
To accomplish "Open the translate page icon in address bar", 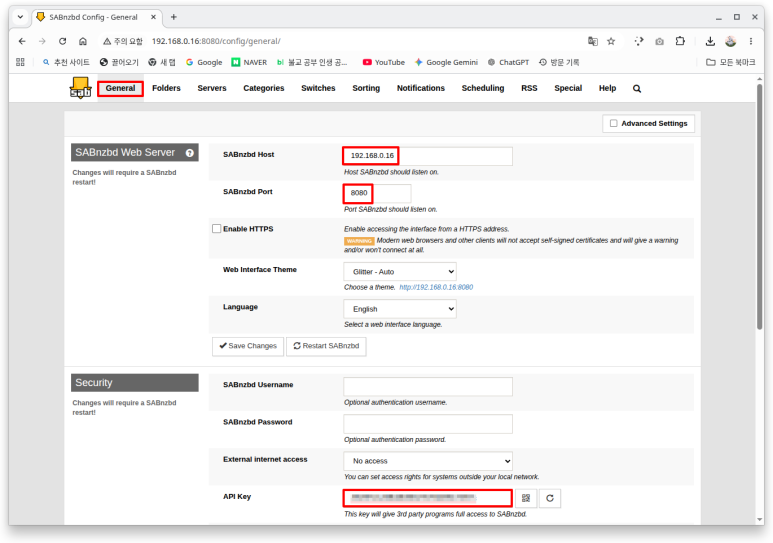I will point(593,41).
